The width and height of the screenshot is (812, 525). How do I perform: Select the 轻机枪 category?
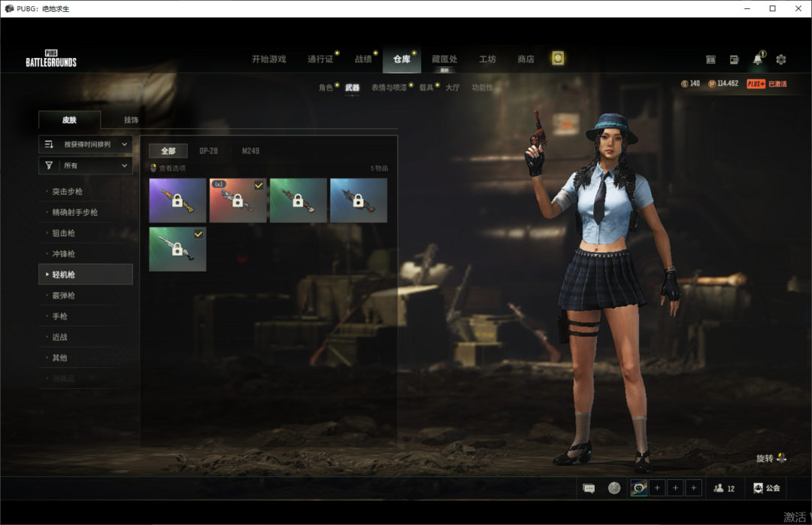pyautogui.click(x=86, y=275)
